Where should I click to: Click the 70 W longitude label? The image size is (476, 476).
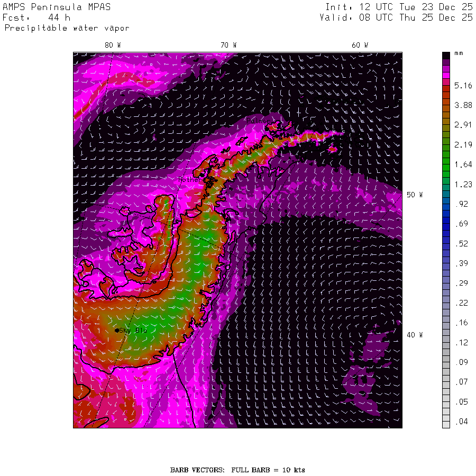coord(228,45)
